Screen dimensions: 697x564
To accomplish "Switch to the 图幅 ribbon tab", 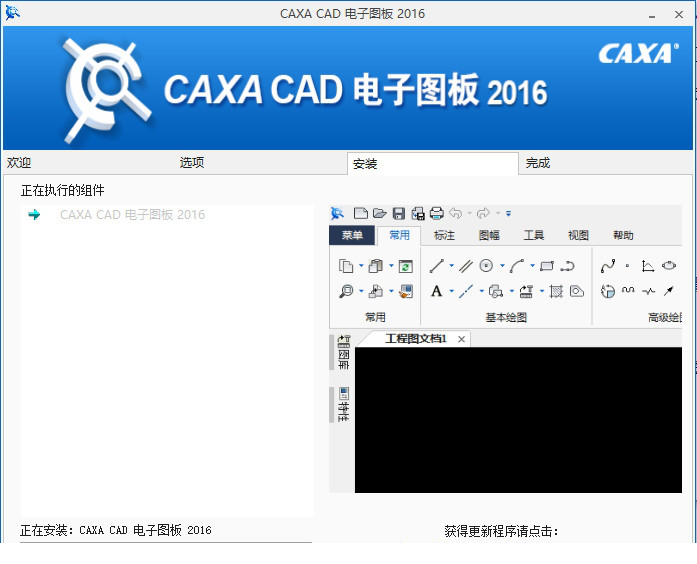I will coord(489,235).
